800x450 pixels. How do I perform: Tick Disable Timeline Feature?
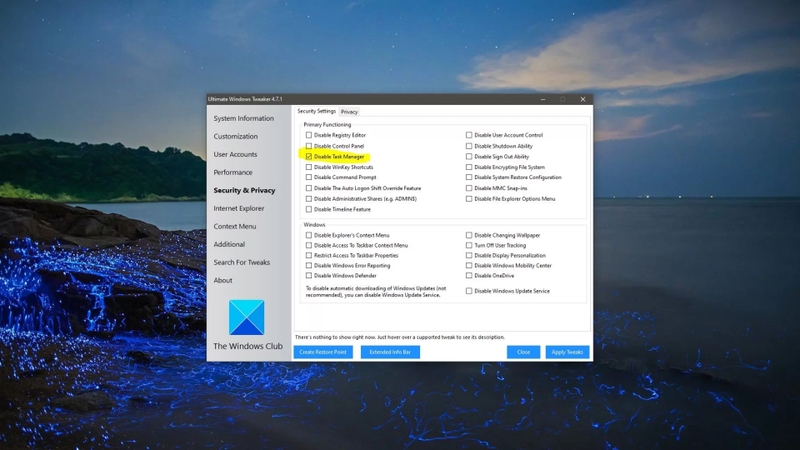coord(309,209)
